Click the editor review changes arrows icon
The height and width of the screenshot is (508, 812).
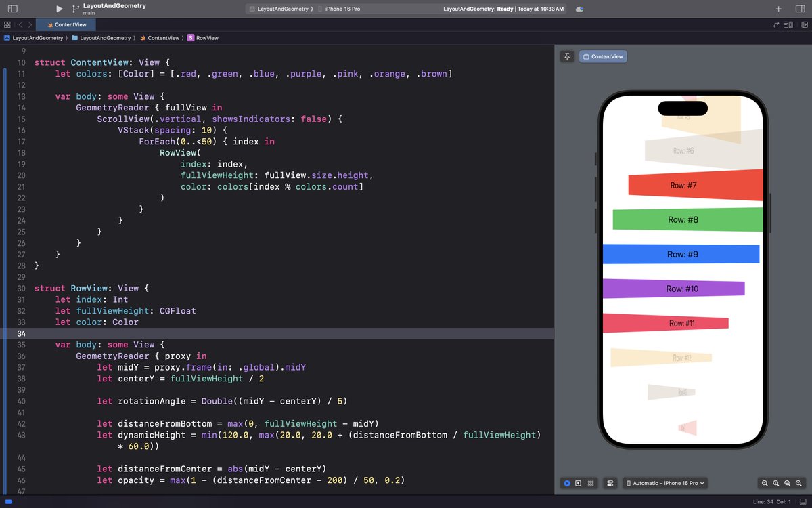click(776, 24)
